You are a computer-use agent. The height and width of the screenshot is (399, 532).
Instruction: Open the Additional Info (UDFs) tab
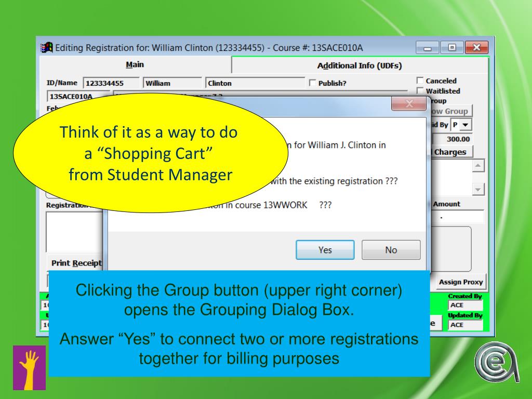click(x=360, y=65)
